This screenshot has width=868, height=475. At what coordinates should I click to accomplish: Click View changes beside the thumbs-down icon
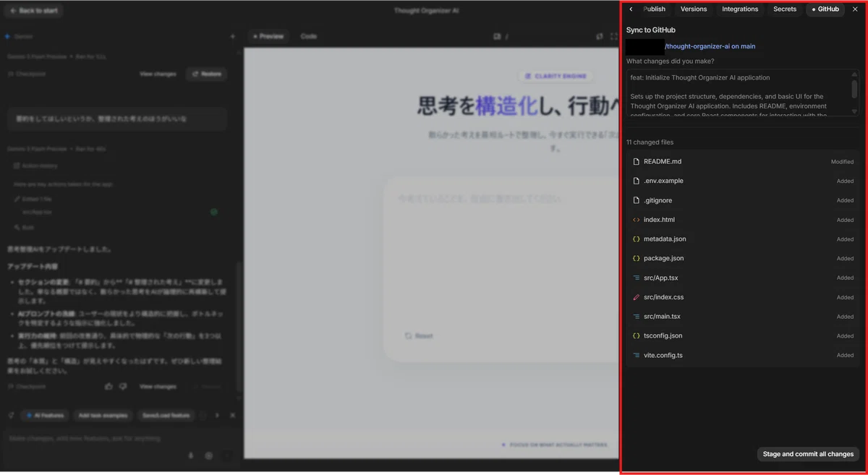(x=158, y=387)
